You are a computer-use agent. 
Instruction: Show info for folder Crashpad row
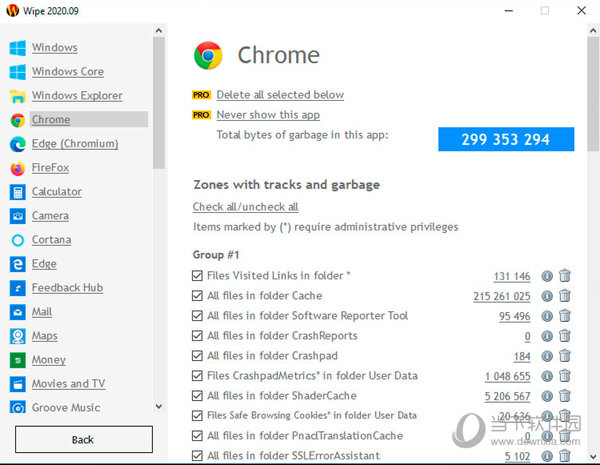[547, 356]
